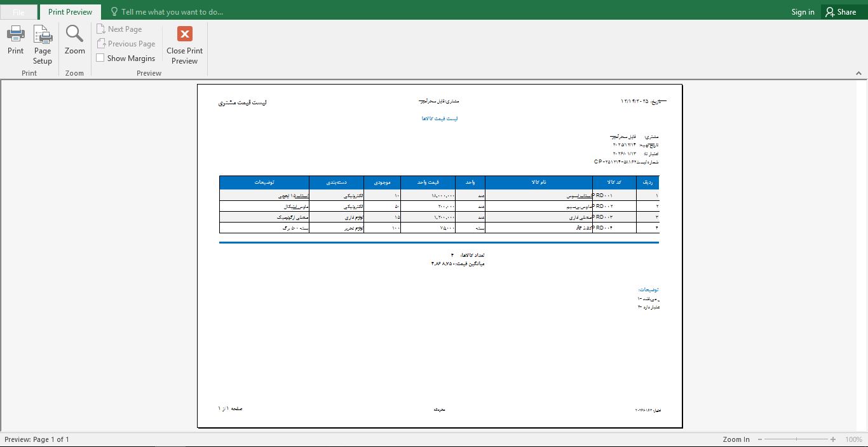
Task: Select the Print Preview tab
Action: tap(70, 12)
